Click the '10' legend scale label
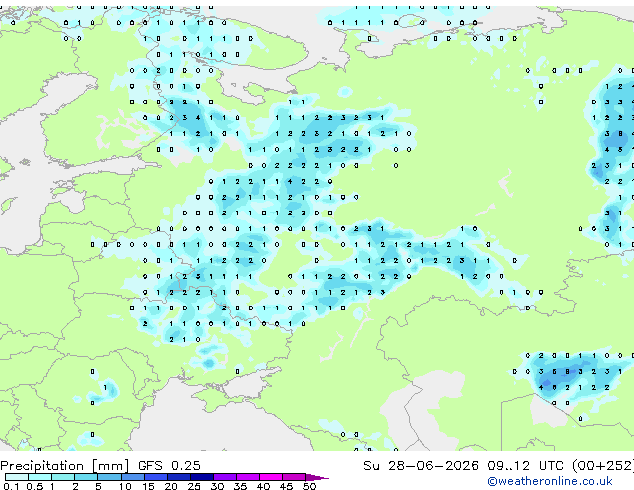This screenshot has width=634, height=490. [125, 486]
